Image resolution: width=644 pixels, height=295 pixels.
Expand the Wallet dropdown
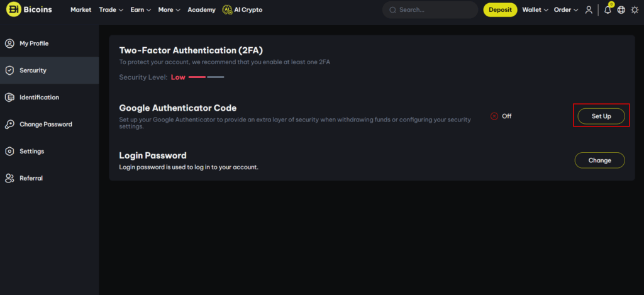pyautogui.click(x=535, y=10)
